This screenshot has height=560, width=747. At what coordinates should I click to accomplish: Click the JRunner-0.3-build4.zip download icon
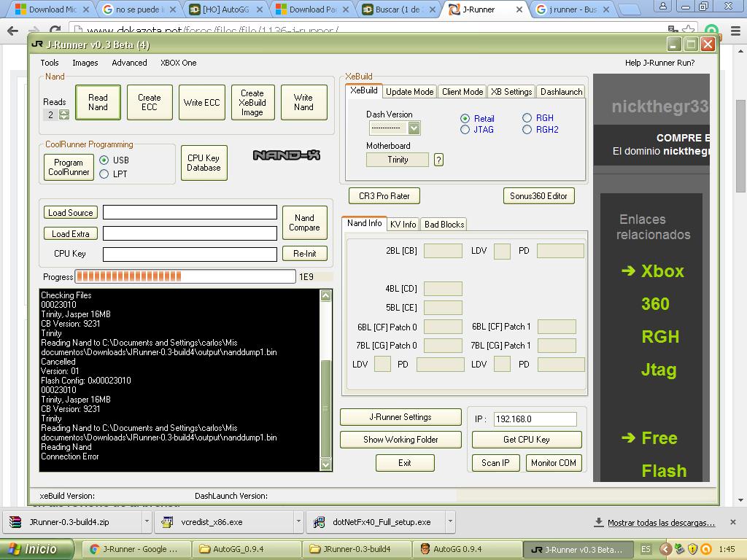pyautogui.click(x=15, y=522)
